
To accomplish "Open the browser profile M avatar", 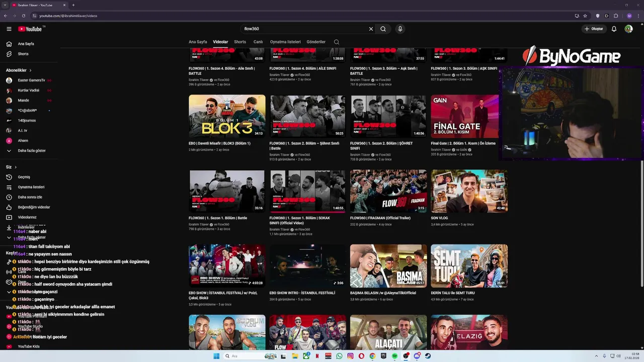I will [629, 16].
